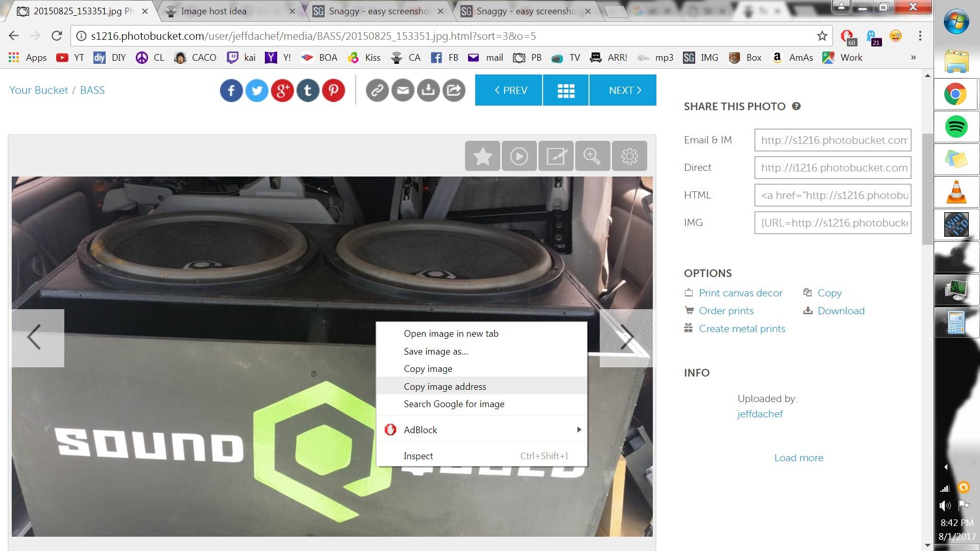Share photo on Tumblr

tap(308, 90)
